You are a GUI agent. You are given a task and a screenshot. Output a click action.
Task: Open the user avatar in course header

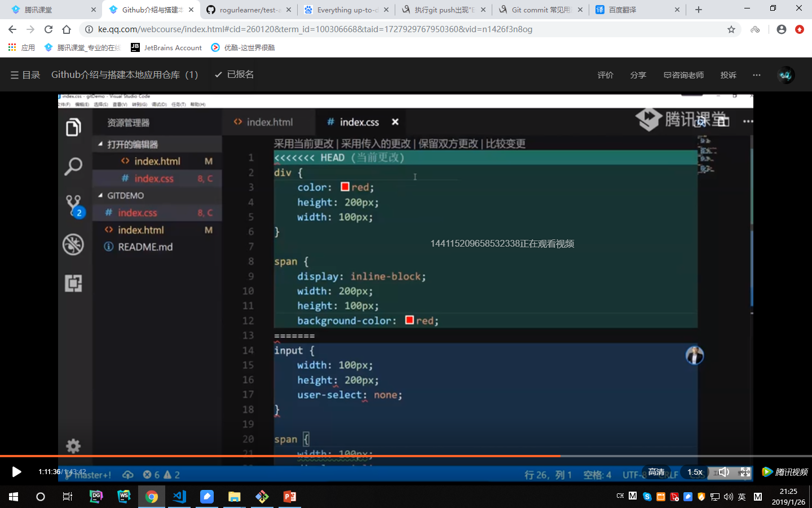coord(785,75)
